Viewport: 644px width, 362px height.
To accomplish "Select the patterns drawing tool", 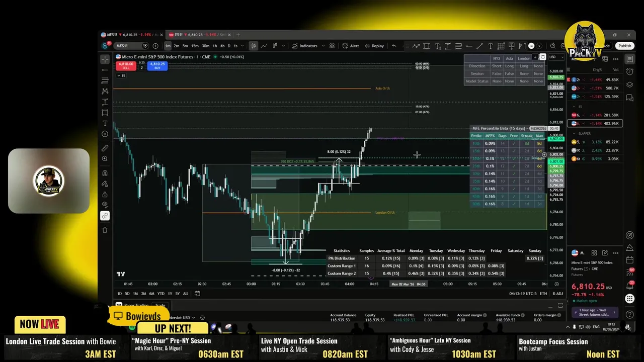I will (105, 91).
